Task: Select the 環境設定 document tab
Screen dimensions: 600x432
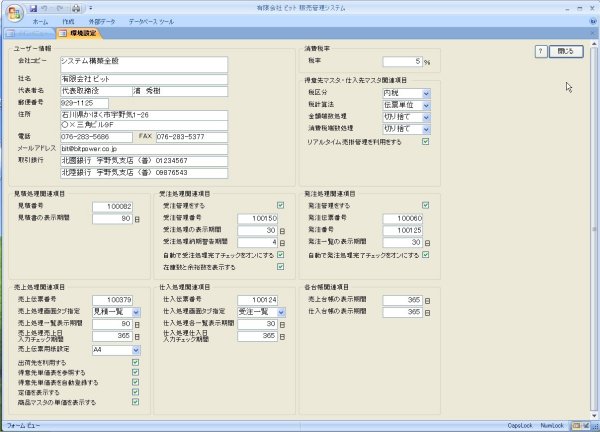Action: point(79,34)
